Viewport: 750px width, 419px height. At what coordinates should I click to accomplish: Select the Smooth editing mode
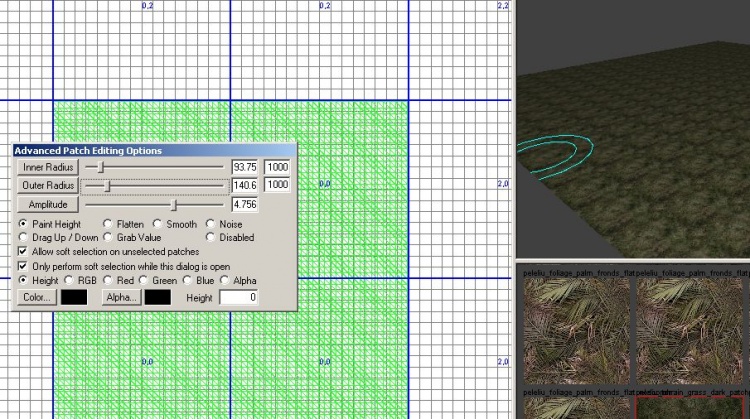coord(158,225)
